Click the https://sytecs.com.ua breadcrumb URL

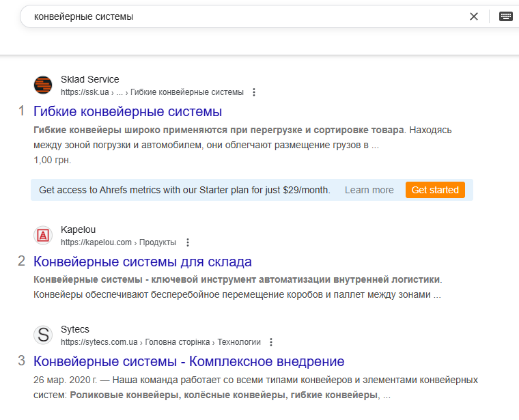click(99, 342)
